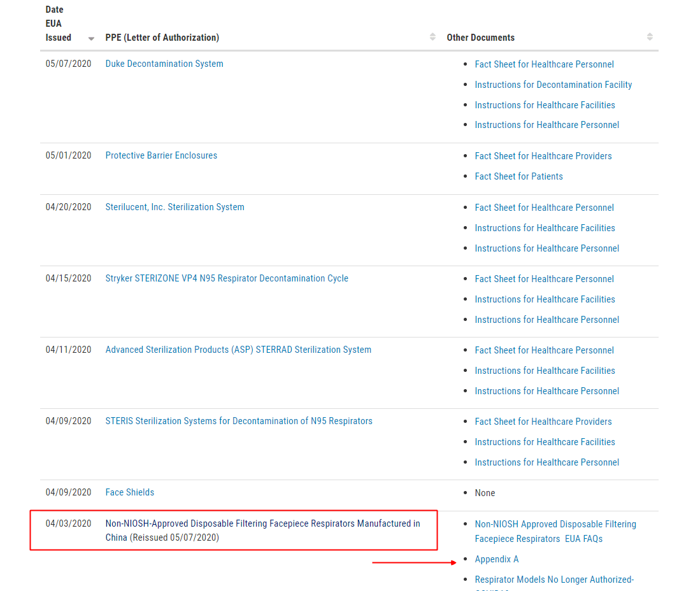Click the Non-NIOSH-Approved Respirators Manufactured in China text
Viewport: 700px width, 591px height.
(263, 530)
